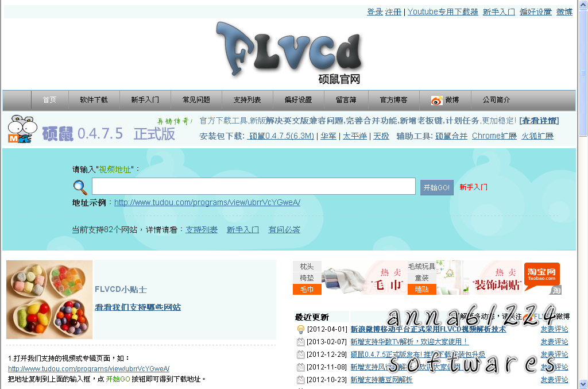Select the 椅垫 ad category
The height and width of the screenshot is (389, 588).
(x=307, y=278)
